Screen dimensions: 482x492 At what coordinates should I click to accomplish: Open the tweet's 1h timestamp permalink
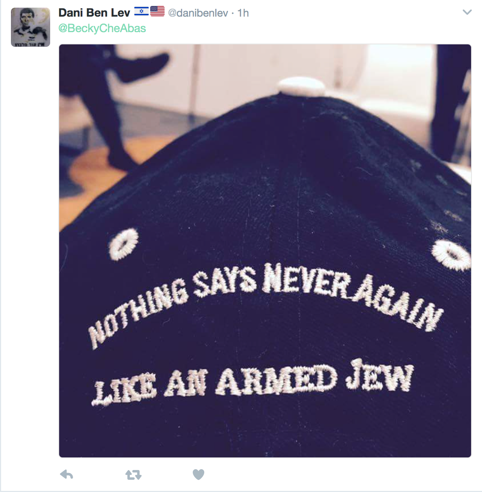(243, 13)
